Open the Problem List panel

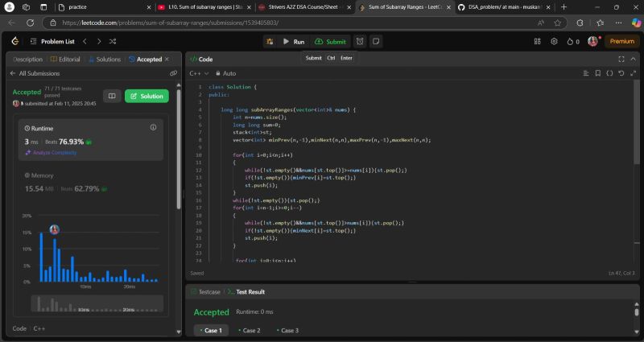coord(52,42)
